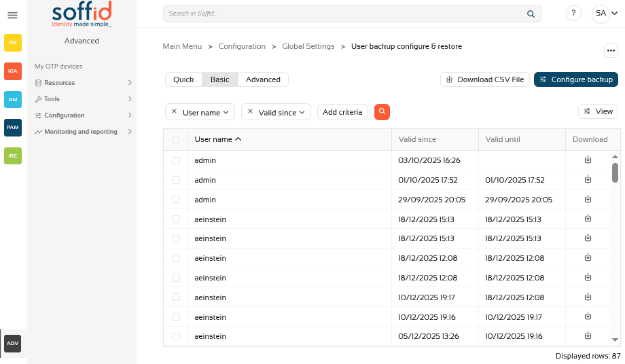Select the PAM module icon
The image size is (625, 364).
(x=13, y=127)
